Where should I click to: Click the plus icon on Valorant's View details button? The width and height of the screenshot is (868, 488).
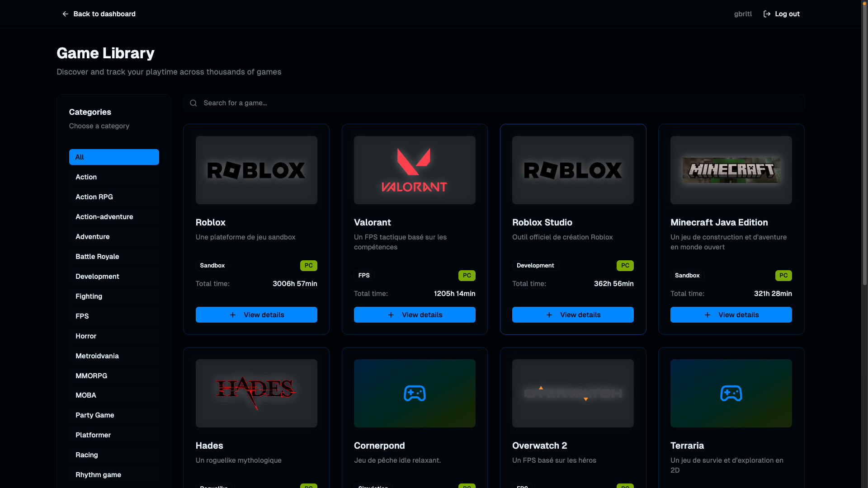click(x=391, y=314)
